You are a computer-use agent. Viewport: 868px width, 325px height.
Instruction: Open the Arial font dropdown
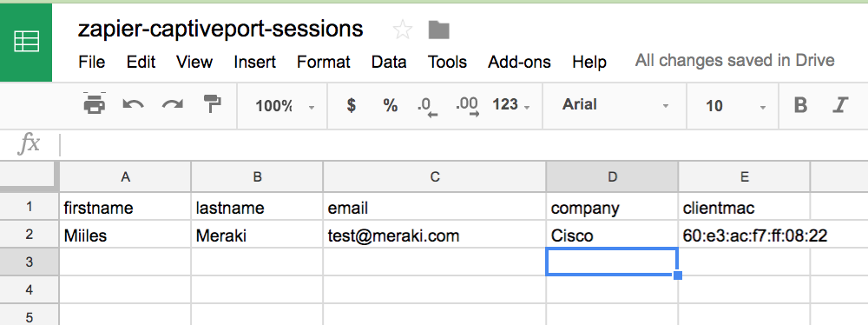[615, 105]
